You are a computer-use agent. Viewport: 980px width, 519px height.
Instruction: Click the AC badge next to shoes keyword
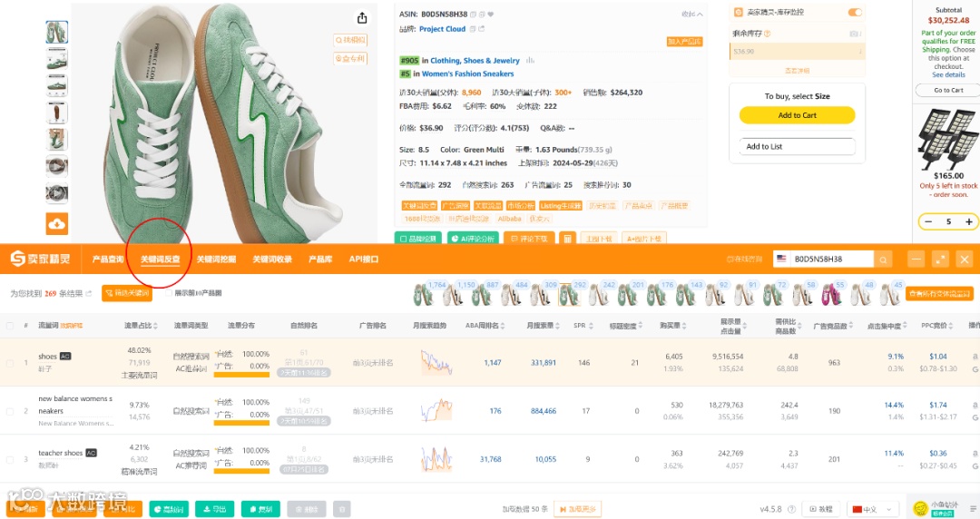[65, 357]
